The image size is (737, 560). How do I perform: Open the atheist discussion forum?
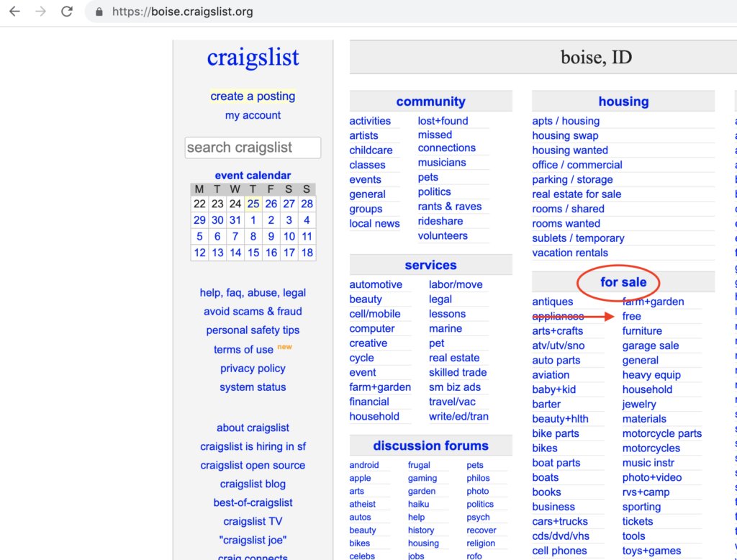click(363, 504)
